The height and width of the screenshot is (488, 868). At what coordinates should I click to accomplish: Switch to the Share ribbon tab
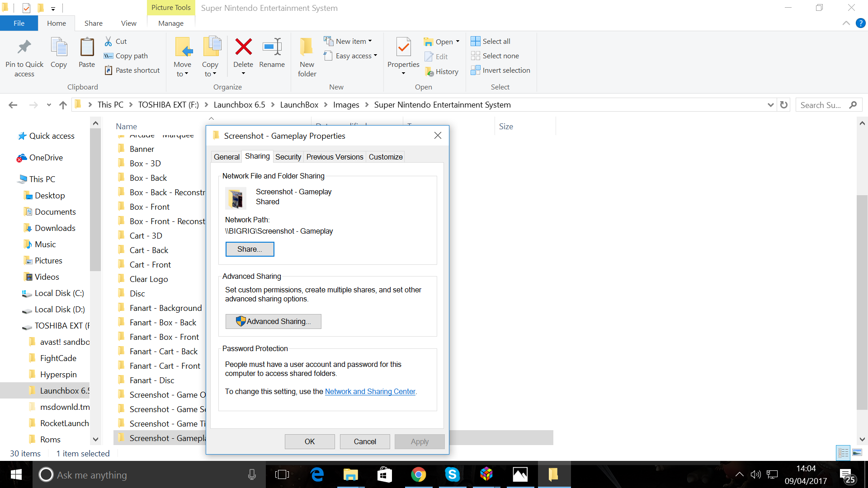tap(93, 23)
